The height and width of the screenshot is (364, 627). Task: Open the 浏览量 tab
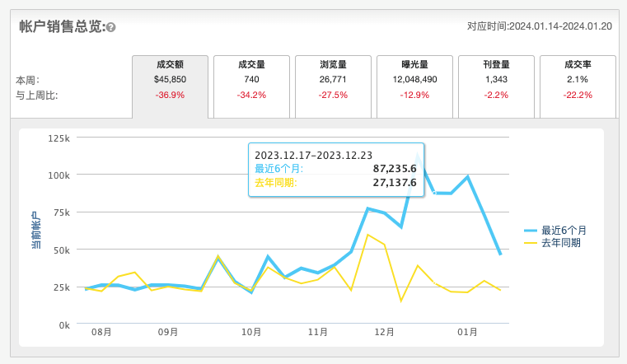point(333,86)
